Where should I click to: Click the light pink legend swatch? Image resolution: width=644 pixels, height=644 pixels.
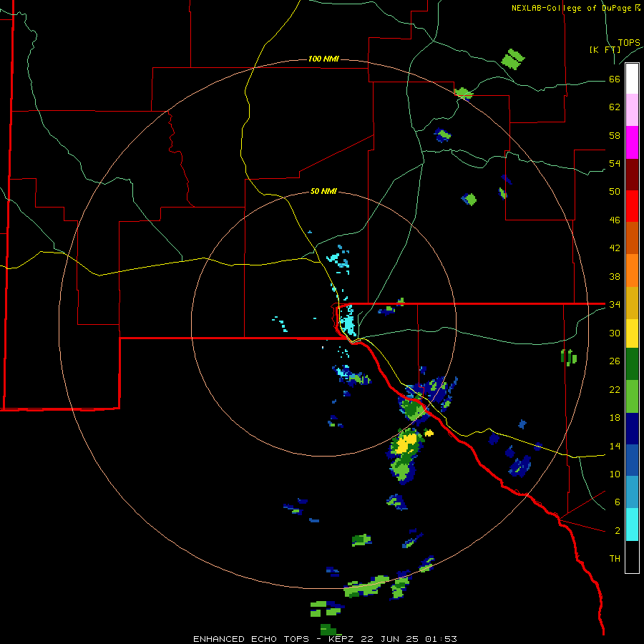tap(632, 110)
